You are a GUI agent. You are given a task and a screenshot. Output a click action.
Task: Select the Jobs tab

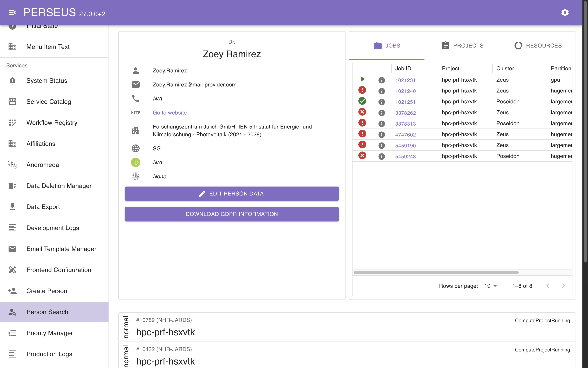coord(387,46)
